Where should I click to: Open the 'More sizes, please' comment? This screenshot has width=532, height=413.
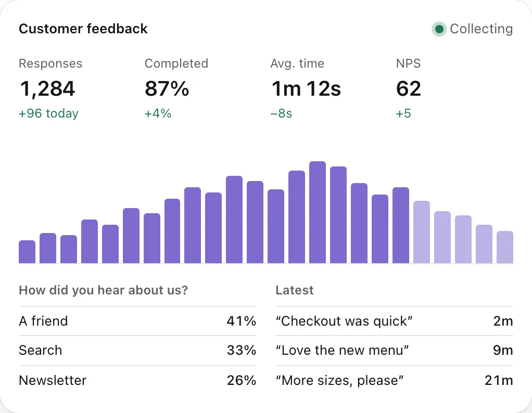(x=394, y=380)
